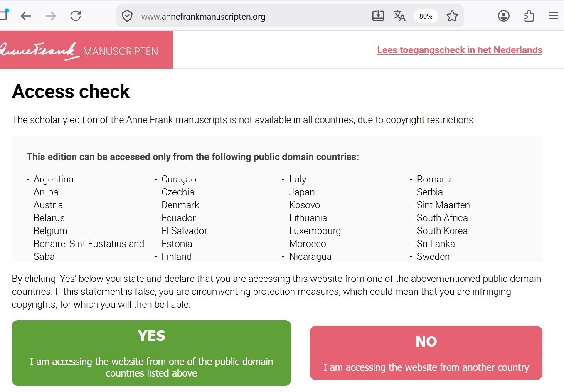This screenshot has width=564, height=392.
Task: Select Sweden in the country list
Action: (x=433, y=256)
